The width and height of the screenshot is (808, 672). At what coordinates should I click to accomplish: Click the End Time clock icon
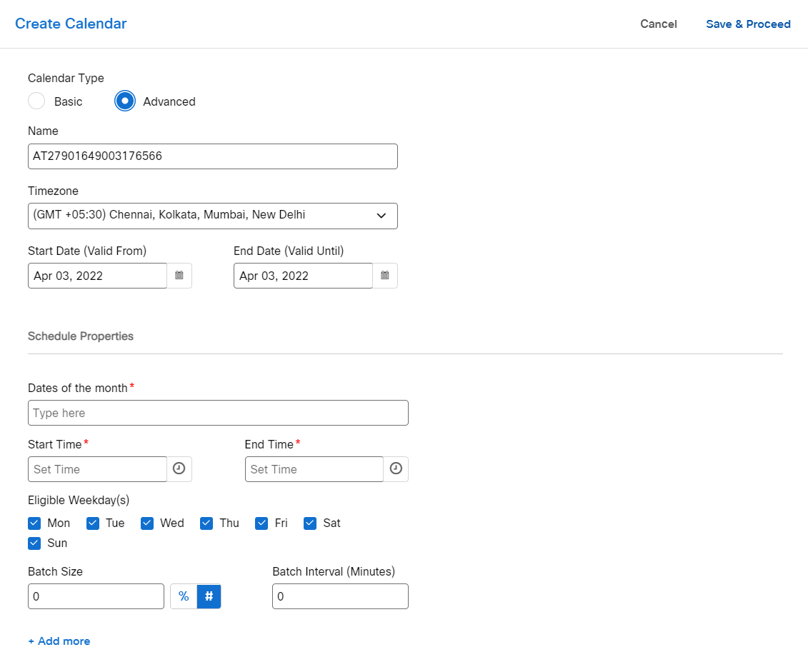pyautogui.click(x=396, y=469)
